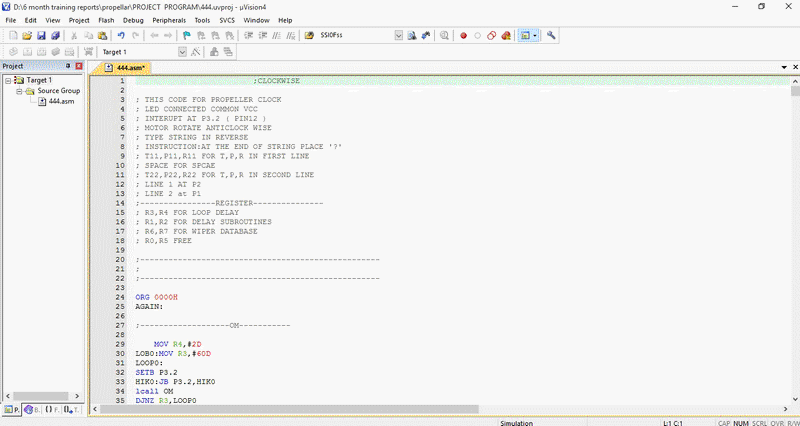Click the 'AGAIN:' label on line 25
800x426 pixels.
point(149,307)
